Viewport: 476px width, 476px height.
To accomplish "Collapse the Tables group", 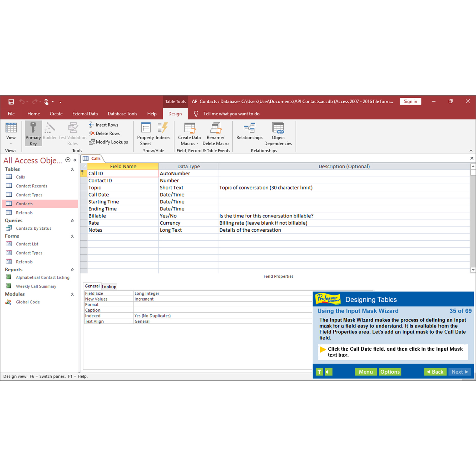I will click(x=72, y=169).
